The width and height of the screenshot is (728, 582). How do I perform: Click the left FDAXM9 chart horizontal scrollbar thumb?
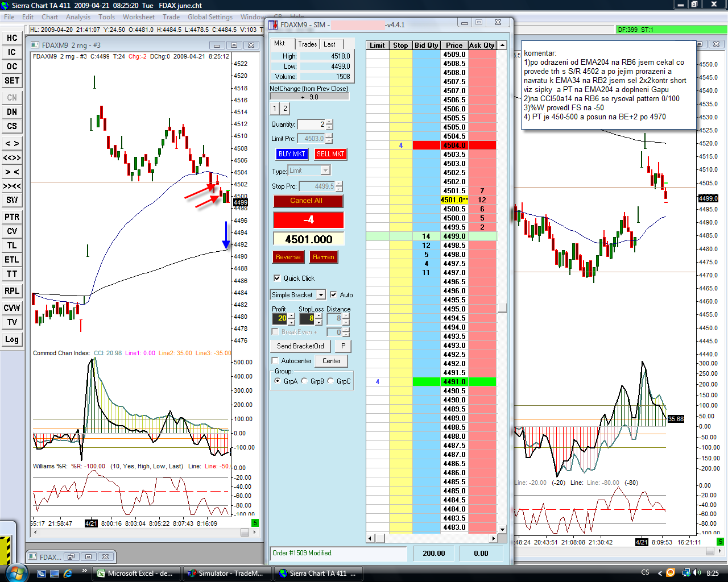(x=245, y=533)
